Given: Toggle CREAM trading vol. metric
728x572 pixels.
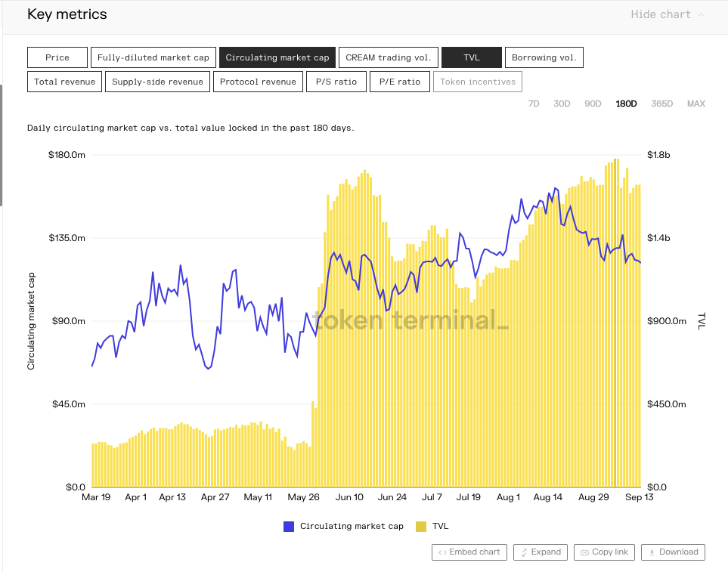Looking at the screenshot, I should tap(388, 57).
